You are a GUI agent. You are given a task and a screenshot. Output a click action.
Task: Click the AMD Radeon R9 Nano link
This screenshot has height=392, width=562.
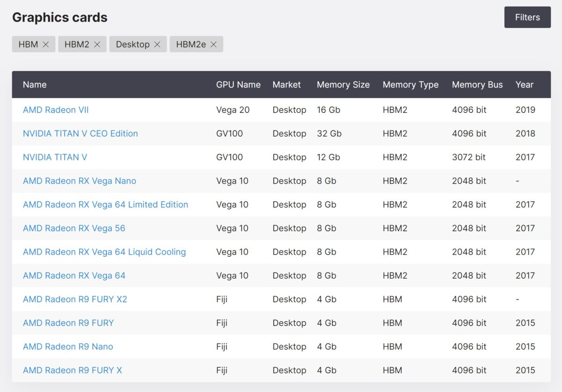coord(68,347)
